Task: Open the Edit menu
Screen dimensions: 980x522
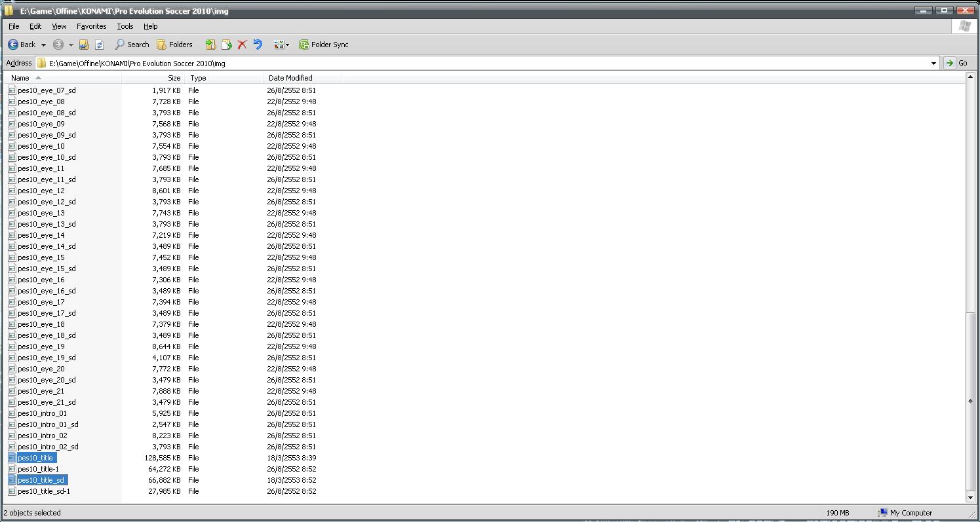Action: pos(35,26)
